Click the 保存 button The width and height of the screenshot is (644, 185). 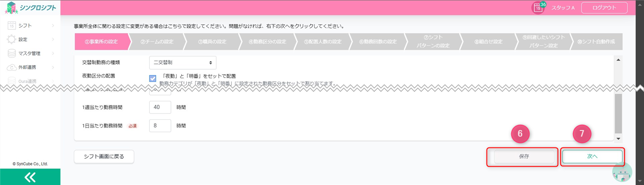click(x=524, y=157)
